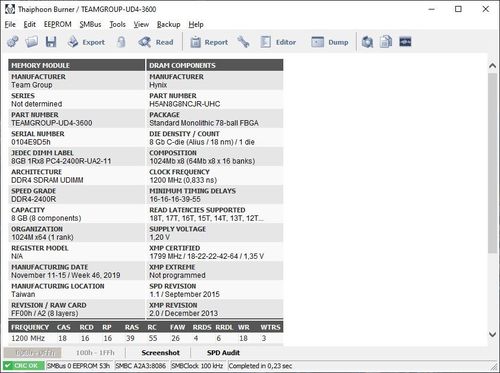The height and width of the screenshot is (373, 500).
Task: Click the copy documents icon in the toolbar
Action: [386, 42]
